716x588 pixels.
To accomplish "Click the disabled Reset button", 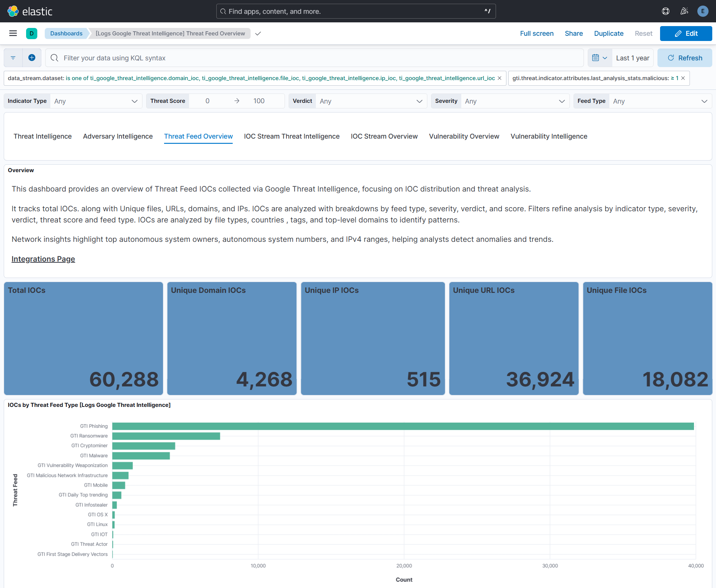I will click(643, 34).
